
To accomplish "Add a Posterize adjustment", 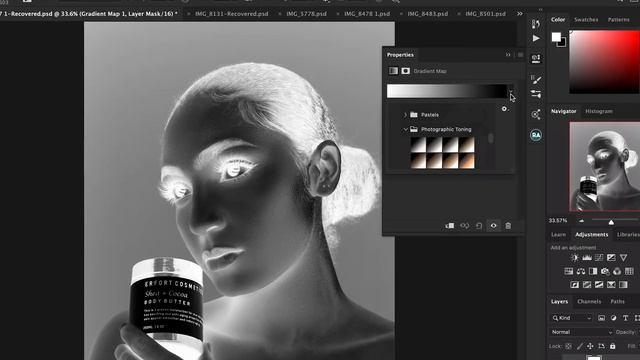I will (587, 284).
